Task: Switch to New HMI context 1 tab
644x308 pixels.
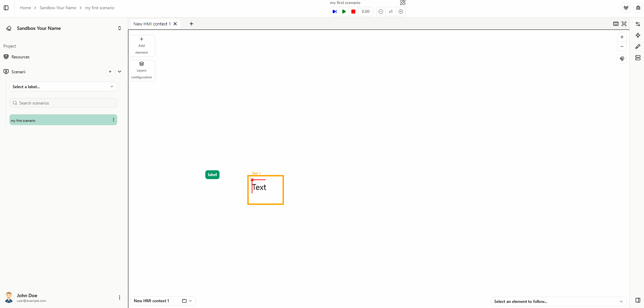Action: (152, 24)
